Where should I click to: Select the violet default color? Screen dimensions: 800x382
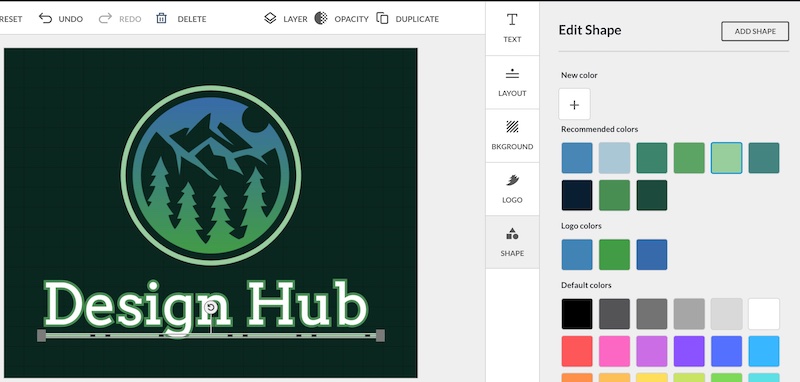click(689, 351)
